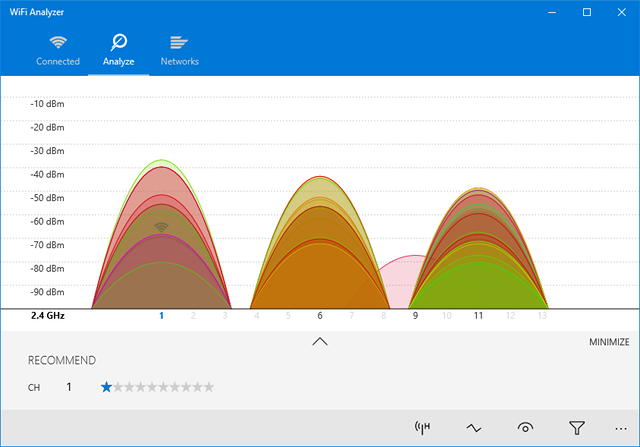This screenshot has height=447, width=640.
Task: Select channel 1 on the axis
Action: coord(161,316)
